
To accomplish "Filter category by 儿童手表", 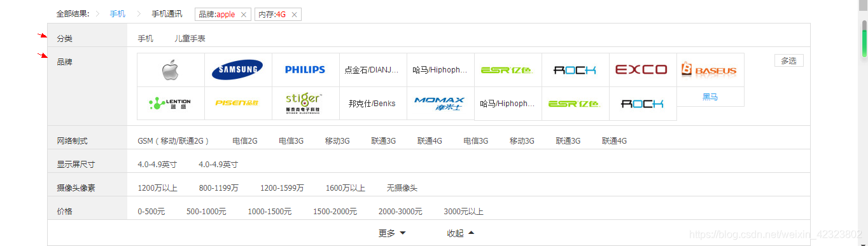I will click(x=190, y=39).
